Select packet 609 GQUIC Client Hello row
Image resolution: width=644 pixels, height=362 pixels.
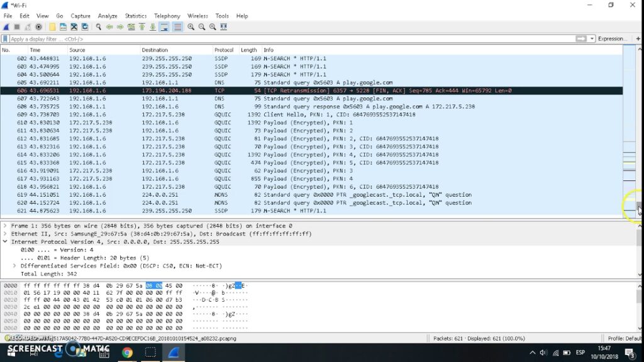311,114
